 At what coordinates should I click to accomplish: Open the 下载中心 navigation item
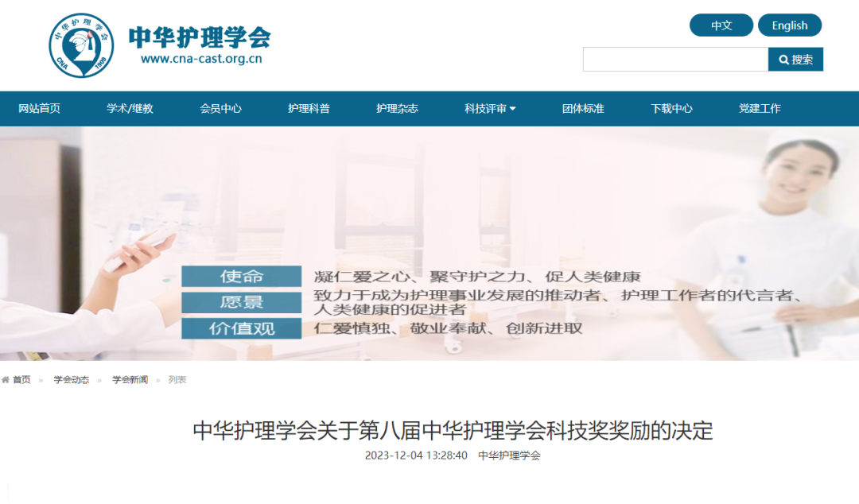click(671, 108)
